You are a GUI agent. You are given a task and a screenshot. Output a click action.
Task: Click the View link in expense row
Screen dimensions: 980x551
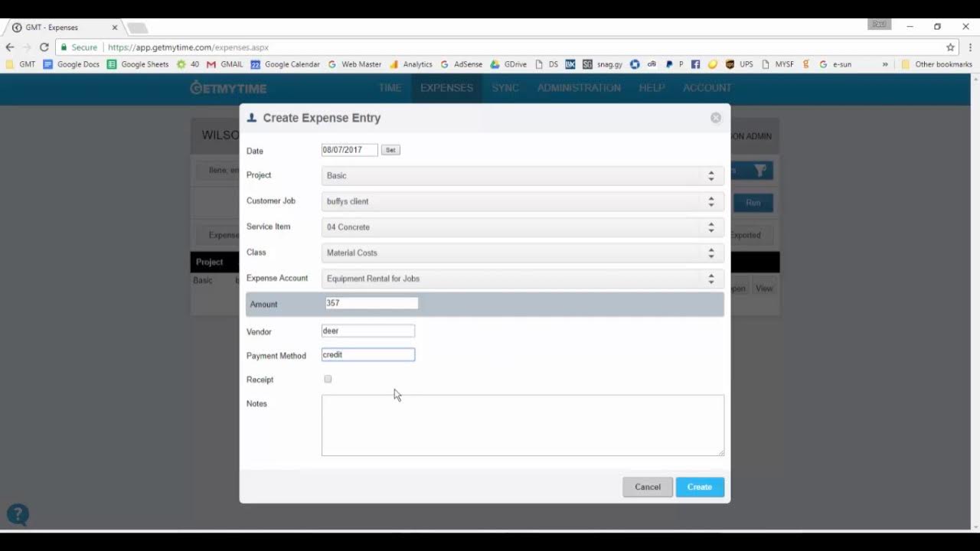pyautogui.click(x=764, y=289)
